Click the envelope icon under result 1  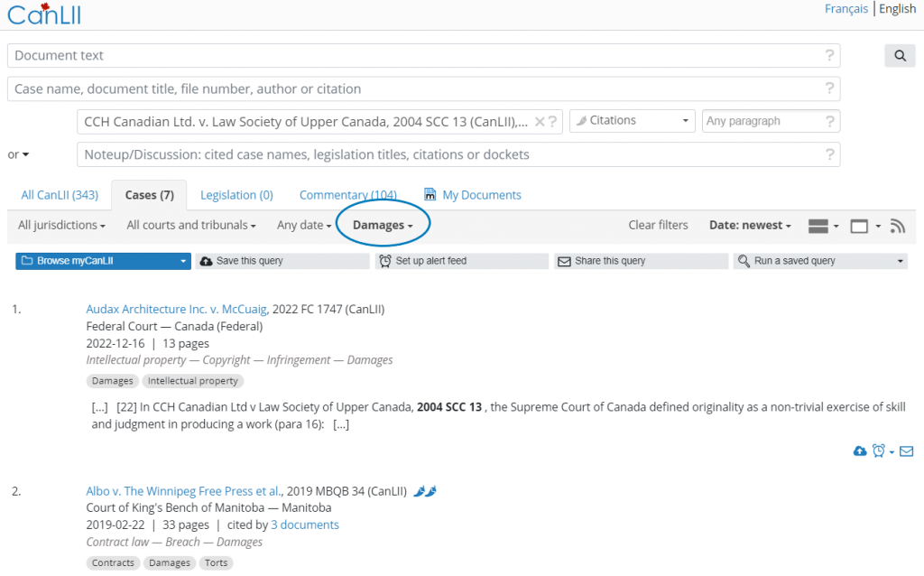(x=906, y=451)
